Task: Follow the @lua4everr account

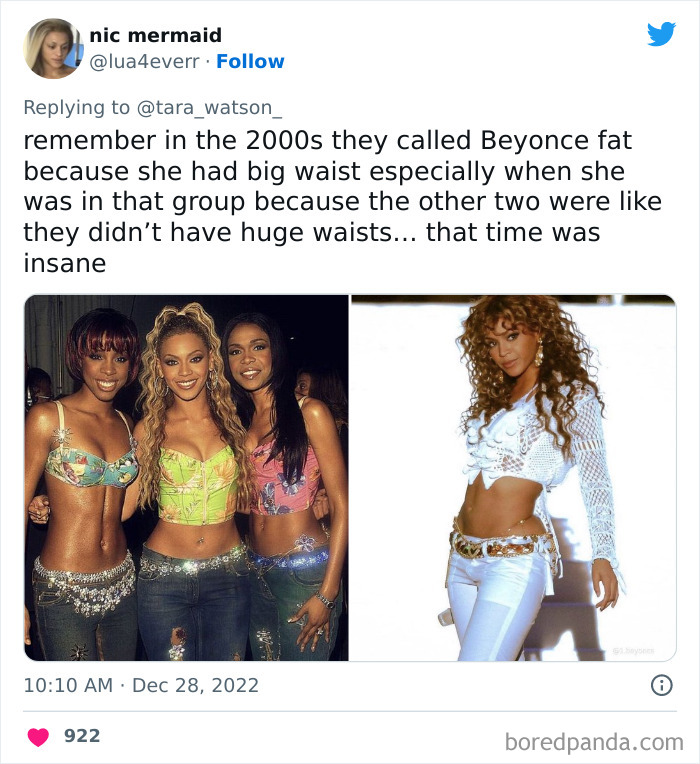Action: (x=250, y=61)
